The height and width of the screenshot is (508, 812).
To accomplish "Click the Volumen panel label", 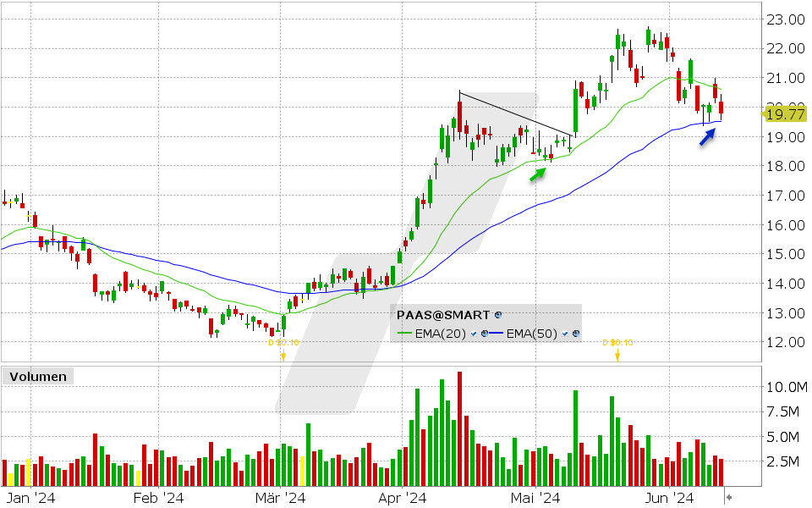I will tap(38, 376).
